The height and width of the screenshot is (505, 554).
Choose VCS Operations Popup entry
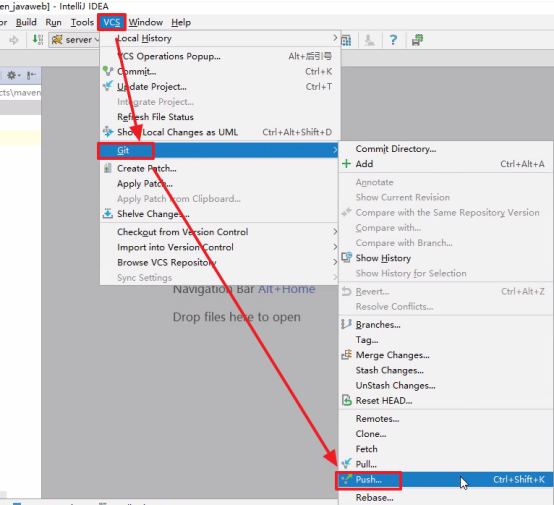click(x=219, y=56)
